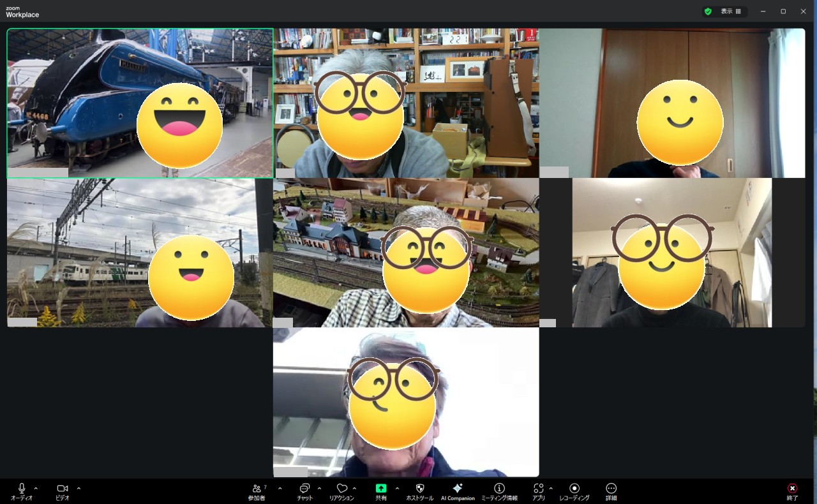Expand audio options arrow beside オーディオ
Screen dimensions: 817x504
tap(36, 488)
